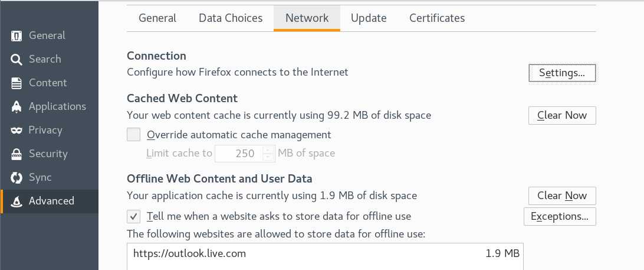Viewport: 644px width, 270px height.
Task: Increase cache limit with the up arrow
Action: point(268,149)
